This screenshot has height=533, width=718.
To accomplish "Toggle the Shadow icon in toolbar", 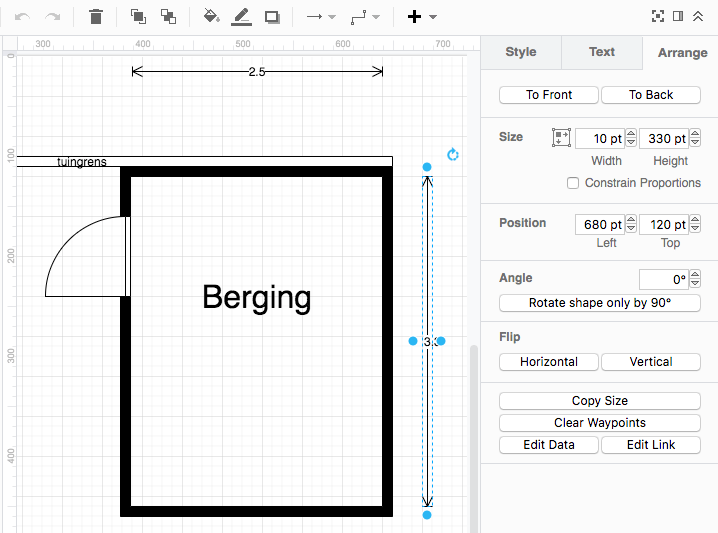I will [272, 17].
